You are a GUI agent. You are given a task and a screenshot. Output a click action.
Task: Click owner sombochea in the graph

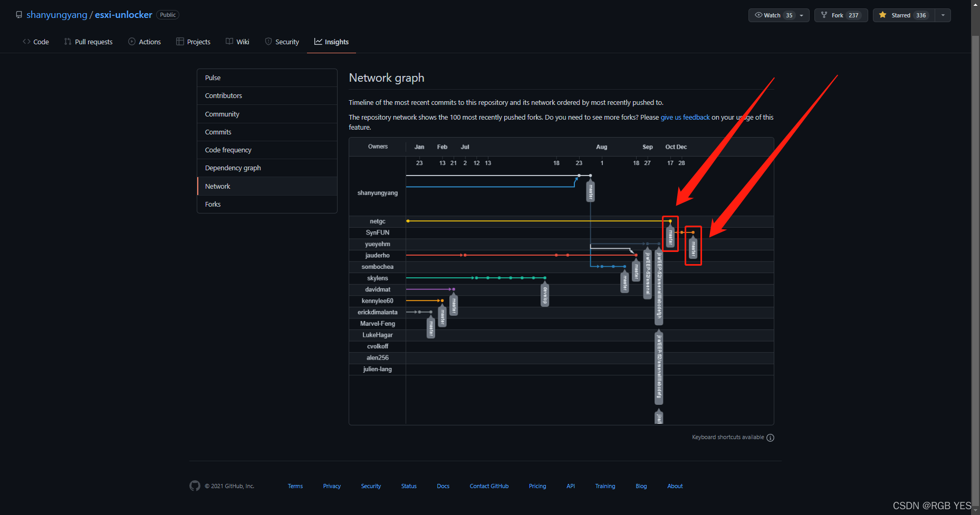coord(378,267)
